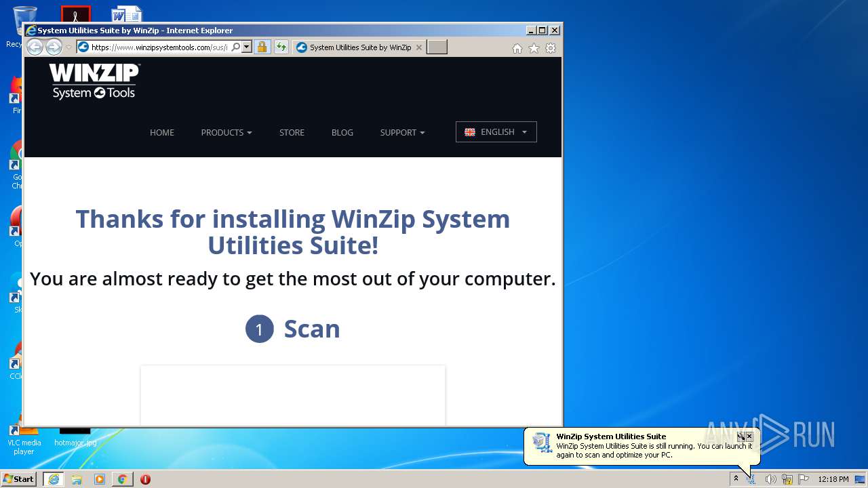Go forward with the browser Forward arrow
The height and width of the screenshot is (488, 868).
click(x=54, y=47)
